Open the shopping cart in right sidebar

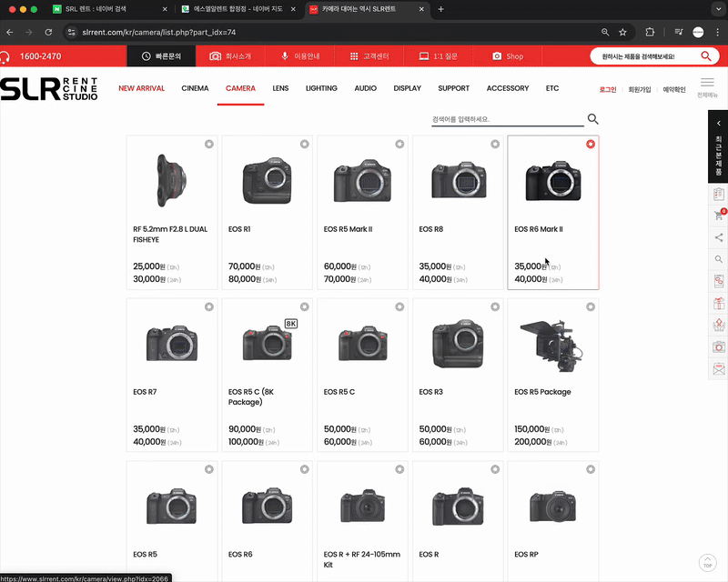pyautogui.click(x=718, y=216)
